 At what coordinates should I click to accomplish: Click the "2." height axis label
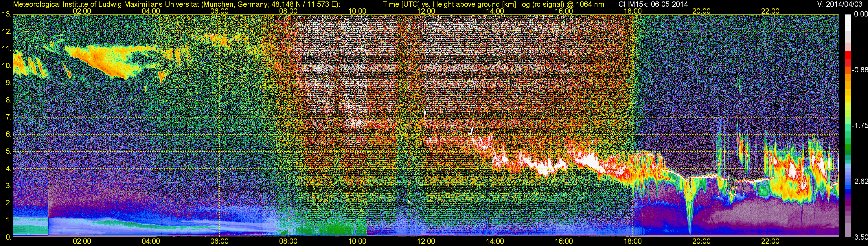[x=8, y=203]
